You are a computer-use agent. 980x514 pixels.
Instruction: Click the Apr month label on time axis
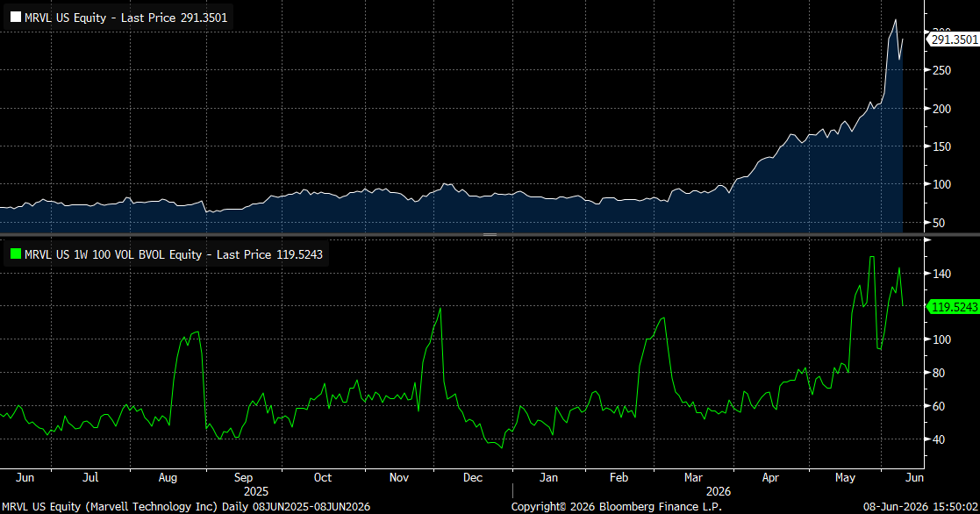click(770, 477)
